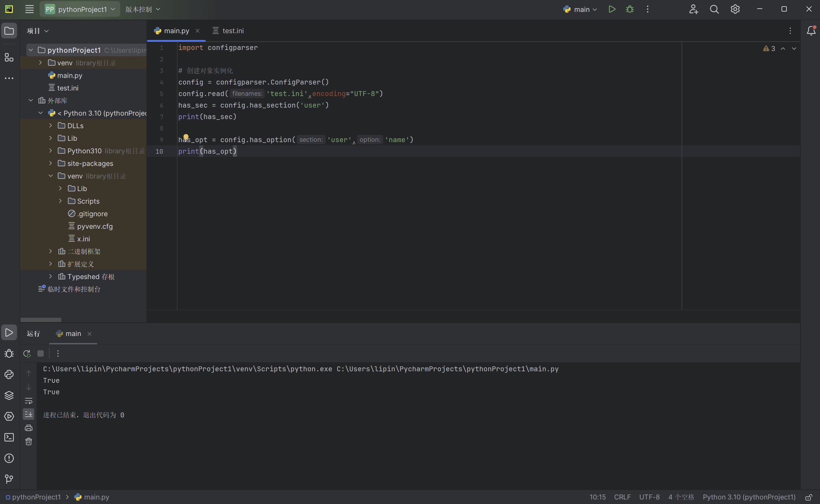Open Structure tool window icon
Screen dimensions: 820x504
click(9, 57)
